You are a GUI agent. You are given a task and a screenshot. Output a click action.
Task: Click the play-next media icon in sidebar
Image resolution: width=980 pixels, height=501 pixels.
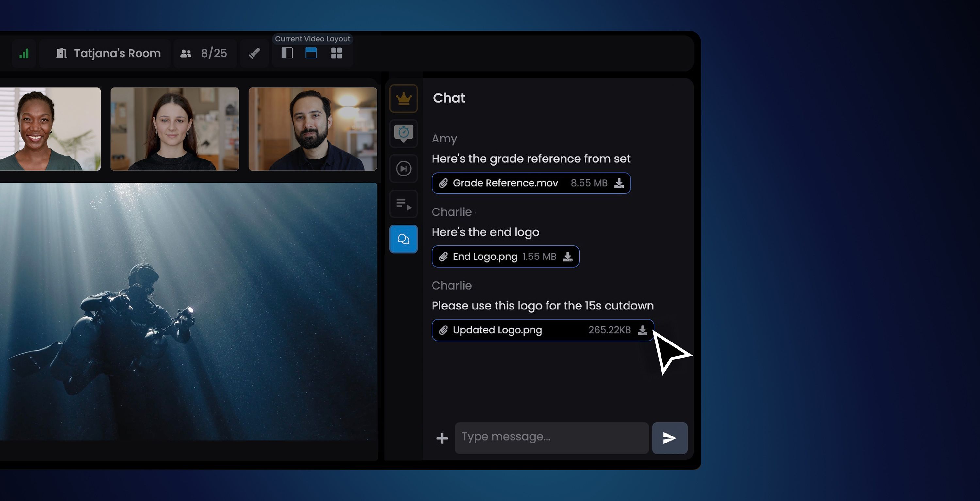click(x=403, y=169)
